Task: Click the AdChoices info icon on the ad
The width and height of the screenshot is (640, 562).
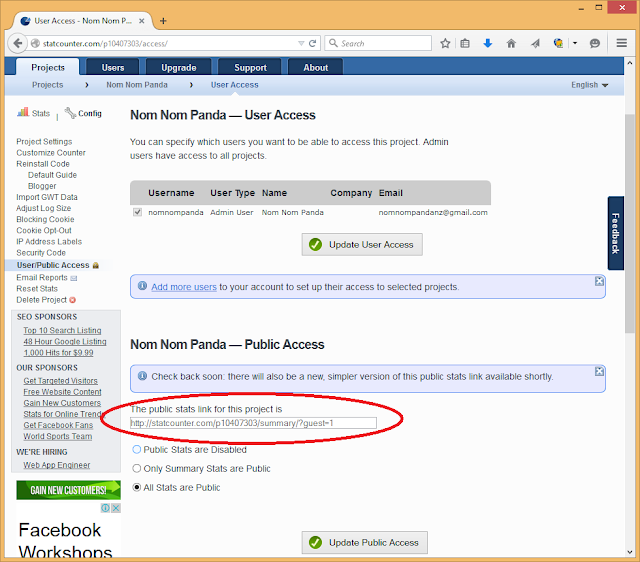Action: (x=105, y=508)
